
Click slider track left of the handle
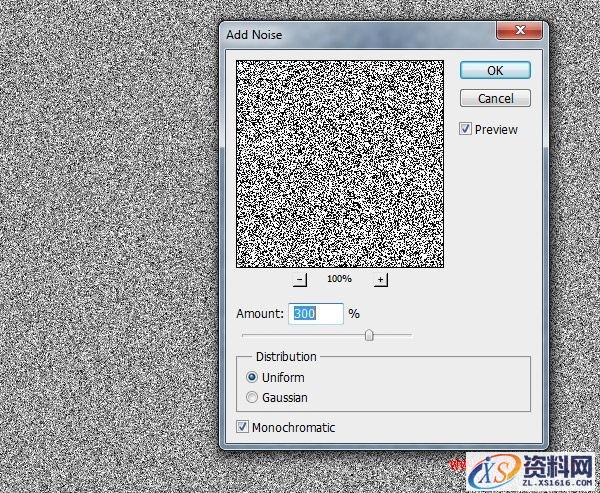click(300, 335)
